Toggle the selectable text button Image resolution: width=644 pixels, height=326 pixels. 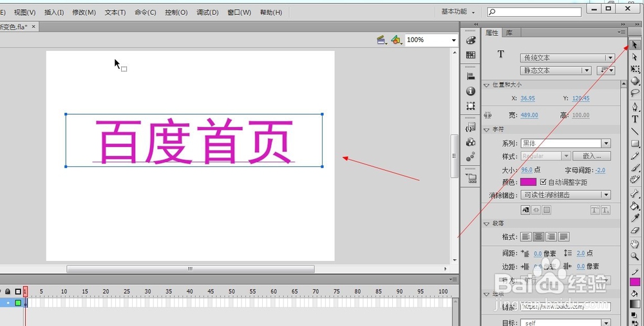tap(526, 210)
